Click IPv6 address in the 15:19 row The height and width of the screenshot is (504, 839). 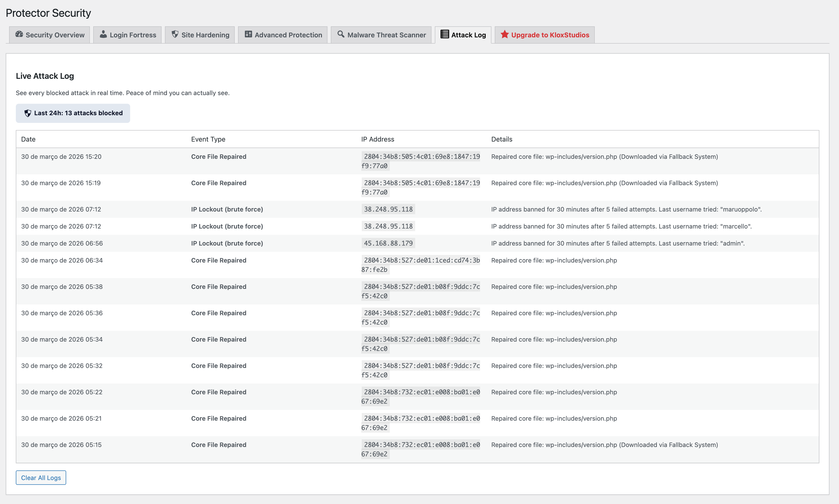coord(420,188)
